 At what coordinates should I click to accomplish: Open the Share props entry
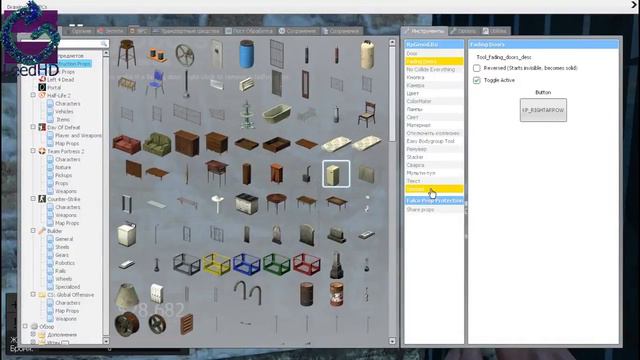434,209
